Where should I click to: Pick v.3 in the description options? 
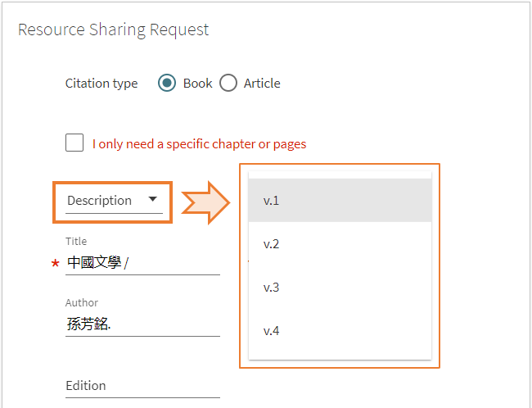point(340,288)
